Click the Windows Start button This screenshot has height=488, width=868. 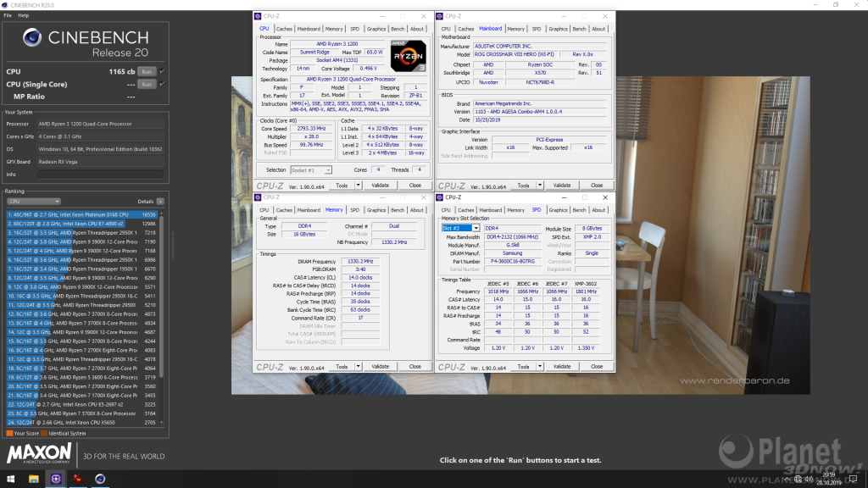8,479
